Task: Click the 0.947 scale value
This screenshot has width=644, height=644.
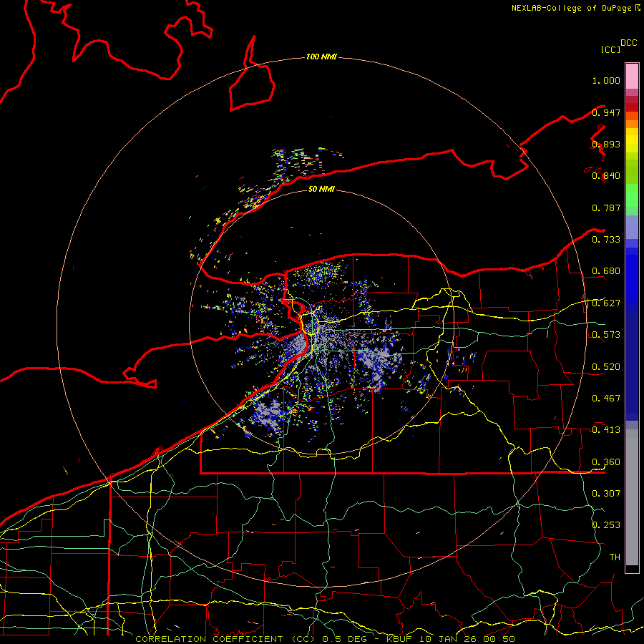Action: 606,112
